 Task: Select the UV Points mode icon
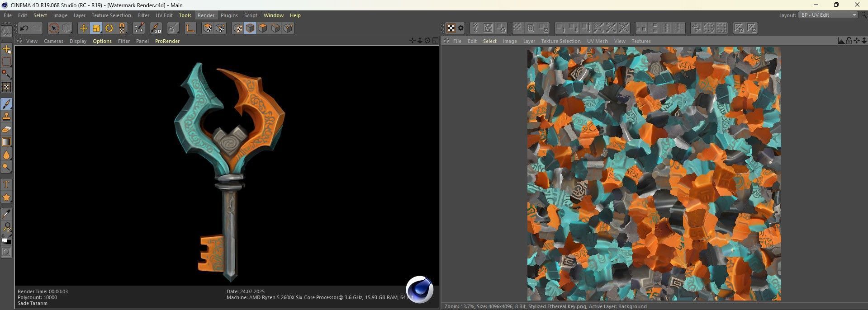(x=220, y=28)
